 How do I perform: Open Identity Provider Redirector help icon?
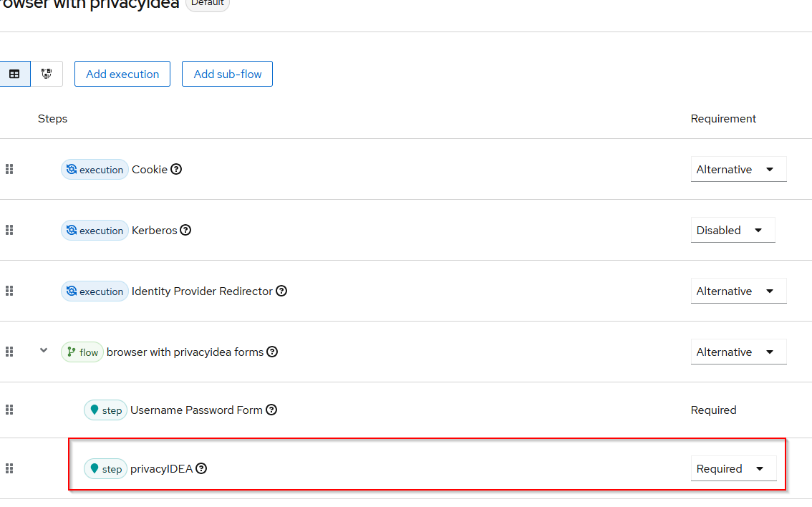click(x=281, y=291)
